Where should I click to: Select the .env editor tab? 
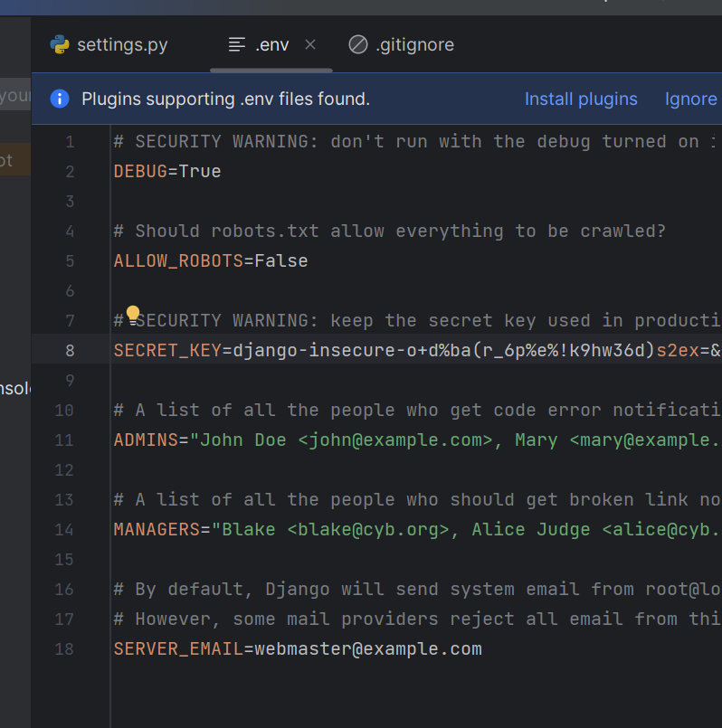pyautogui.click(x=271, y=45)
